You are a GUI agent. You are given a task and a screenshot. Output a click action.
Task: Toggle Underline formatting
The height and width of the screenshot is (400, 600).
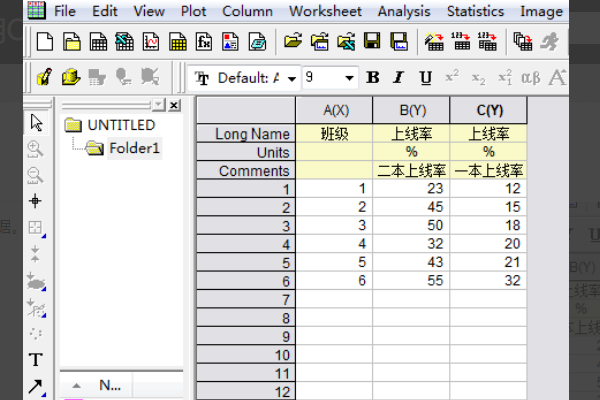426,78
